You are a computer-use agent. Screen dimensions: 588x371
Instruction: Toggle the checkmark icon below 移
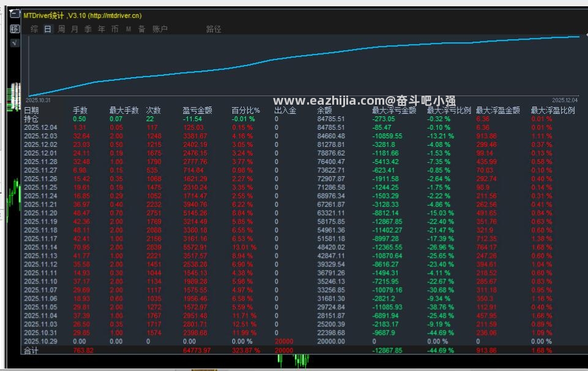[x=15, y=43]
